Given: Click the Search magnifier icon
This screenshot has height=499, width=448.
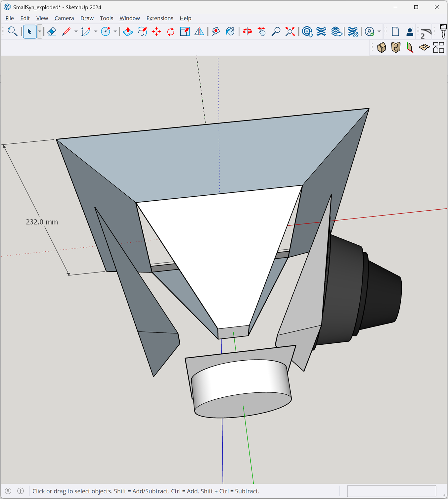Looking at the screenshot, I should click(x=12, y=31).
